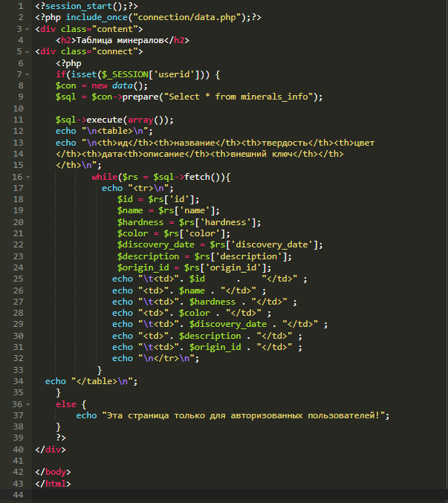Click '$name' variable on line 19
The width and height of the screenshot is (448, 503).
coord(130,211)
